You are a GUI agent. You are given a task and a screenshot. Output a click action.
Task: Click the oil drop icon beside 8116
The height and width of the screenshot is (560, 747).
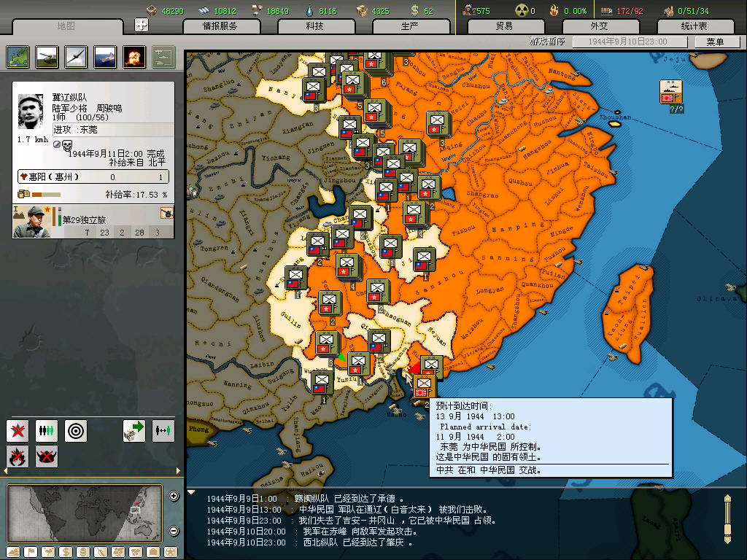click(x=309, y=10)
